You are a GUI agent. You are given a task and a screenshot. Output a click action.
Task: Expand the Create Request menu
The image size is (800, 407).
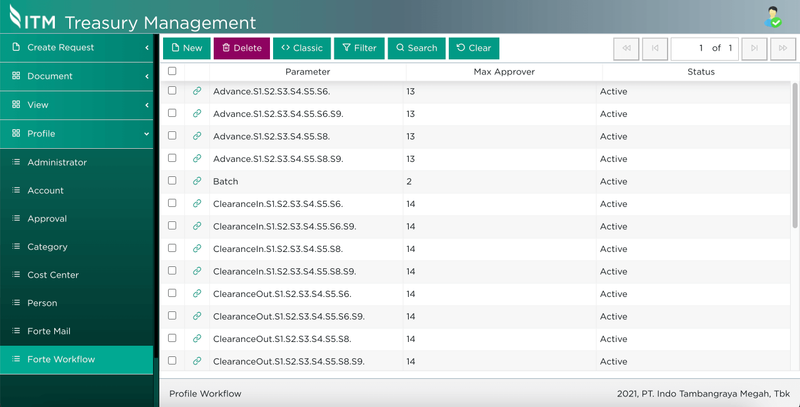click(x=78, y=48)
